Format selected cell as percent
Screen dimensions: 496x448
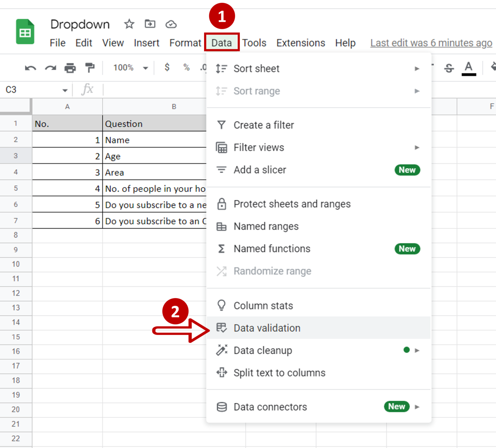pyautogui.click(x=186, y=68)
